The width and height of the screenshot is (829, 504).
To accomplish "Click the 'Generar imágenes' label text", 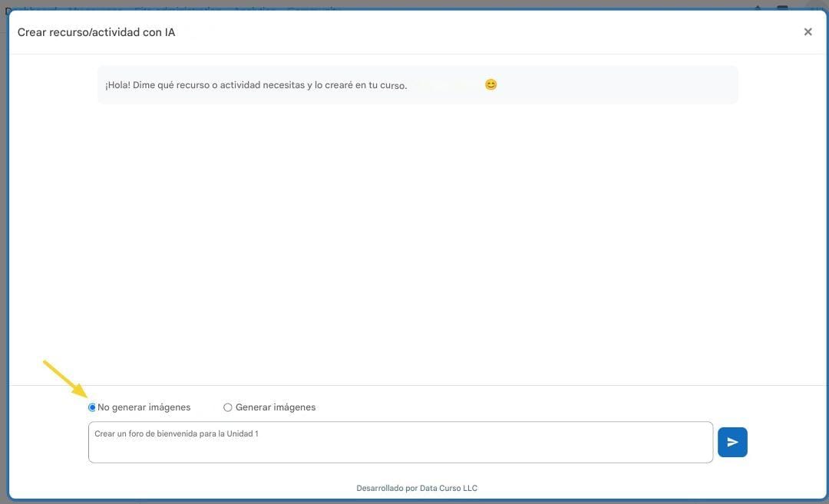I will (276, 407).
